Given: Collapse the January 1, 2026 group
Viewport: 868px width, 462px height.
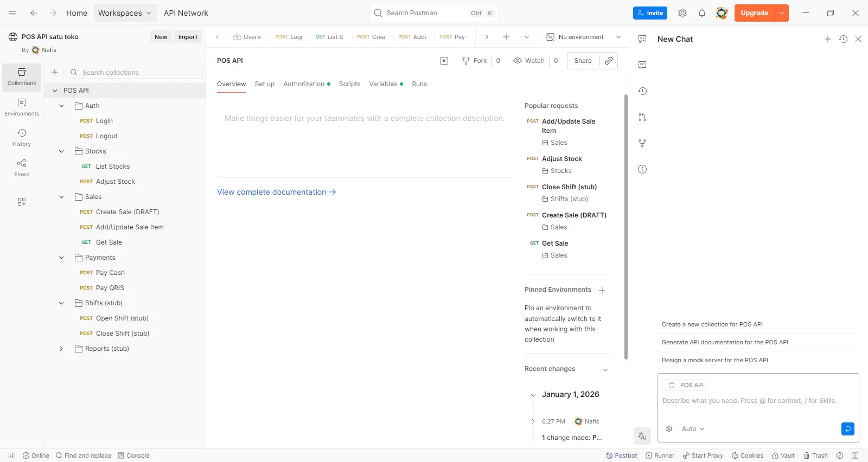Looking at the screenshot, I should [533, 395].
